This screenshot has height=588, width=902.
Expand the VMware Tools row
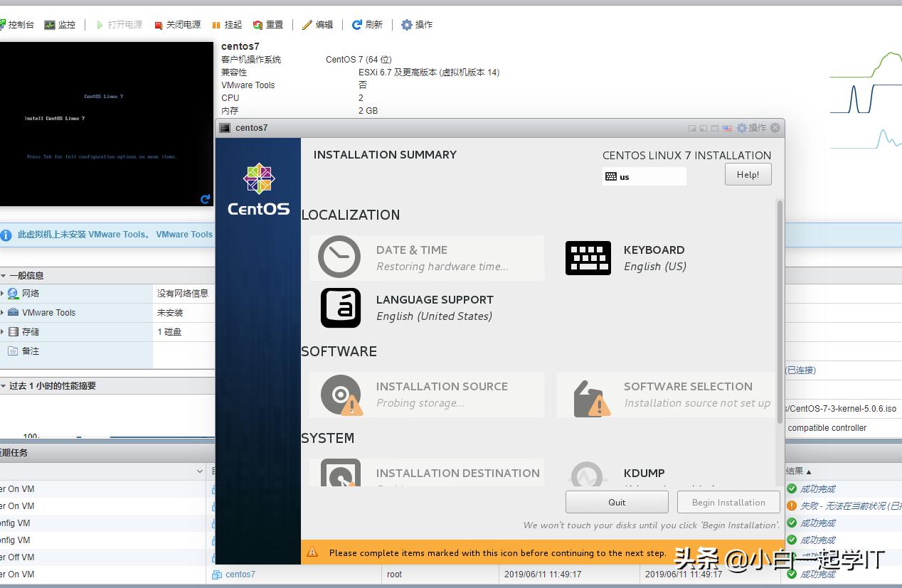2,313
